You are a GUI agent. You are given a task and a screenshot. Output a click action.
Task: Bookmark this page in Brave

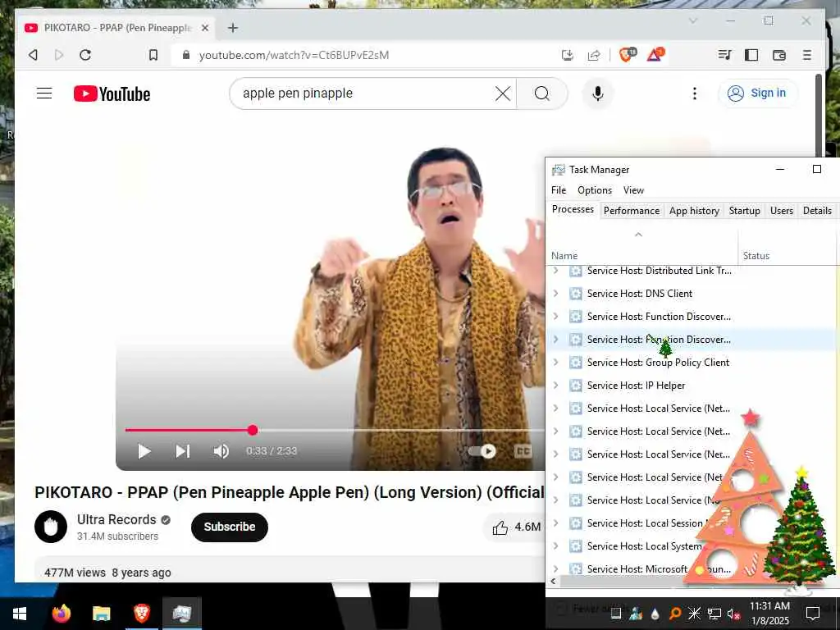click(x=153, y=55)
